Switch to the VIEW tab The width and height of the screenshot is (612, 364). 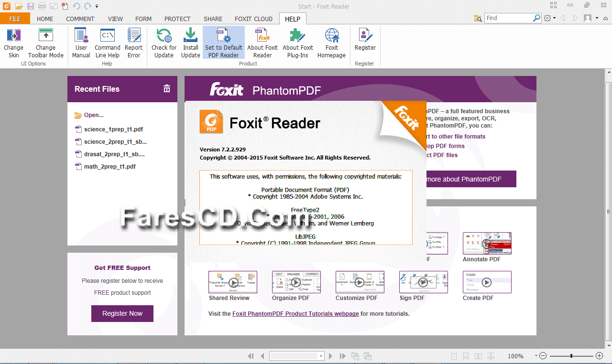pos(115,19)
